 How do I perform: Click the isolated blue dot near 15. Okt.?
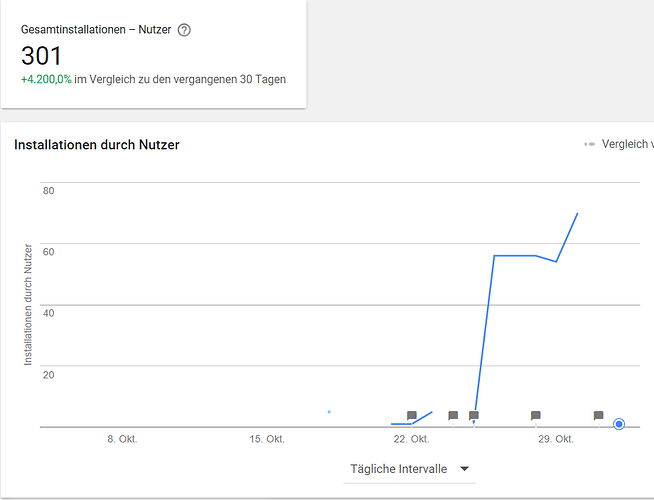[x=329, y=411]
